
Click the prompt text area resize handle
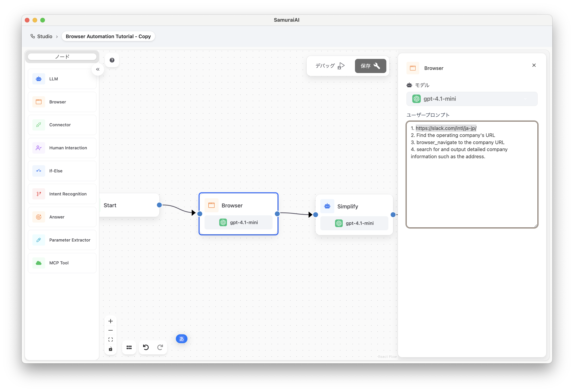(535, 225)
